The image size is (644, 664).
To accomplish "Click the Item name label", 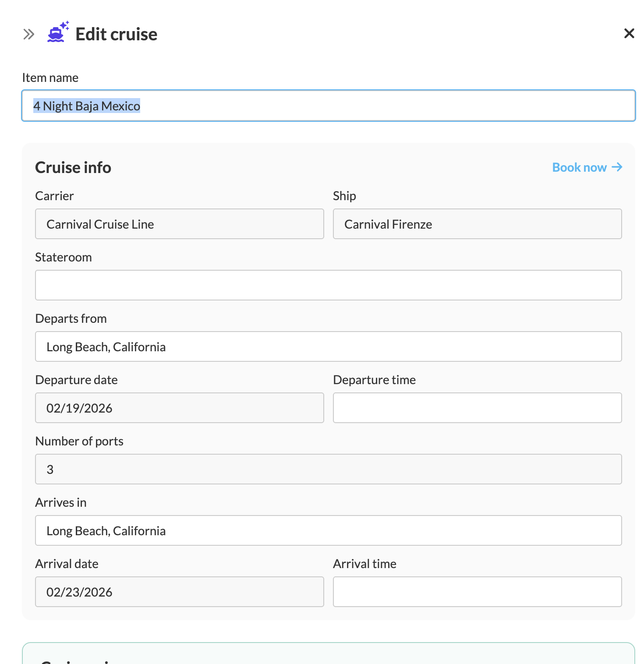I will click(50, 78).
